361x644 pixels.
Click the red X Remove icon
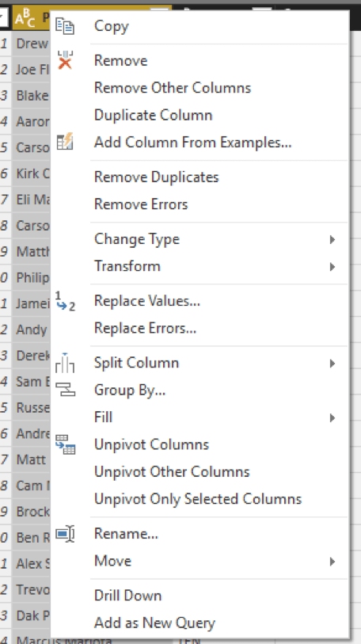[65, 60]
